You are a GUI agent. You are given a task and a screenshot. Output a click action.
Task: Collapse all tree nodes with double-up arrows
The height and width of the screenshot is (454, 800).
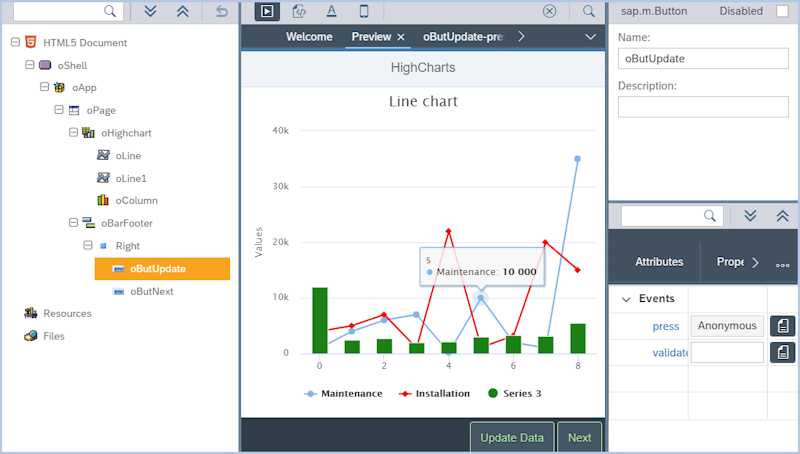point(183,11)
